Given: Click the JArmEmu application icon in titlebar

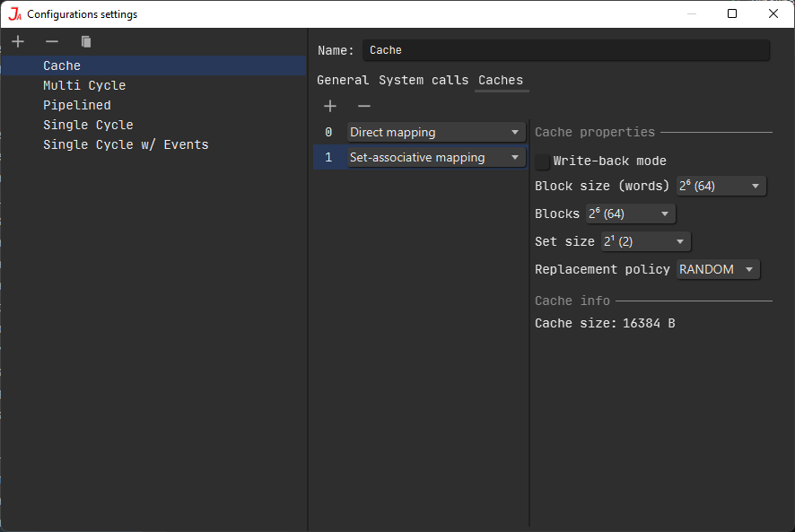Looking at the screenshot, I should pos(13,13).
